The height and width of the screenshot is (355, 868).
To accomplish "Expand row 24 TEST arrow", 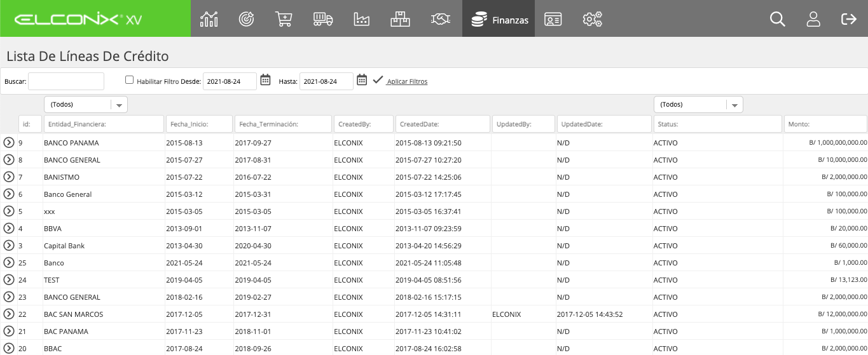I will 9,279.
